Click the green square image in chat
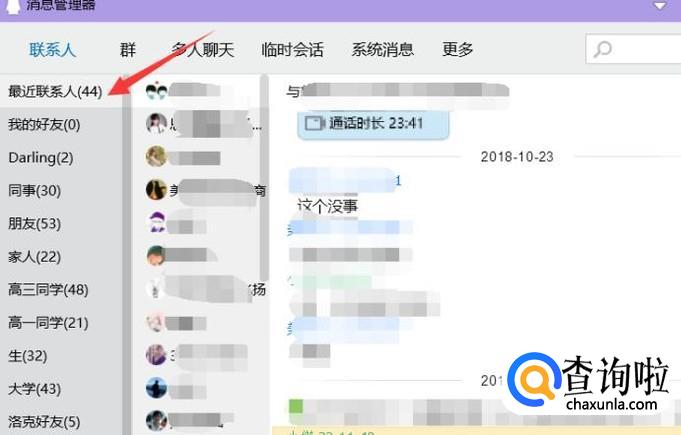 [x=296, y=406]
